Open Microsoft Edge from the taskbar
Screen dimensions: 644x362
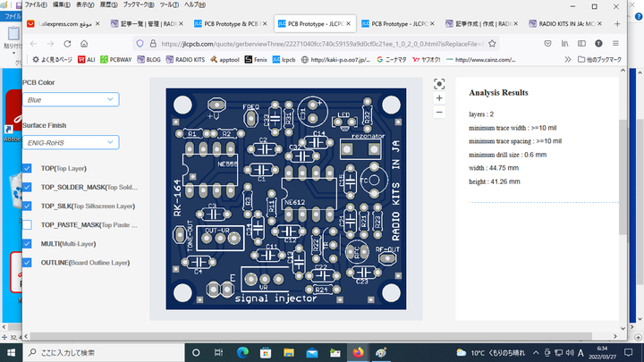[242, 352]
